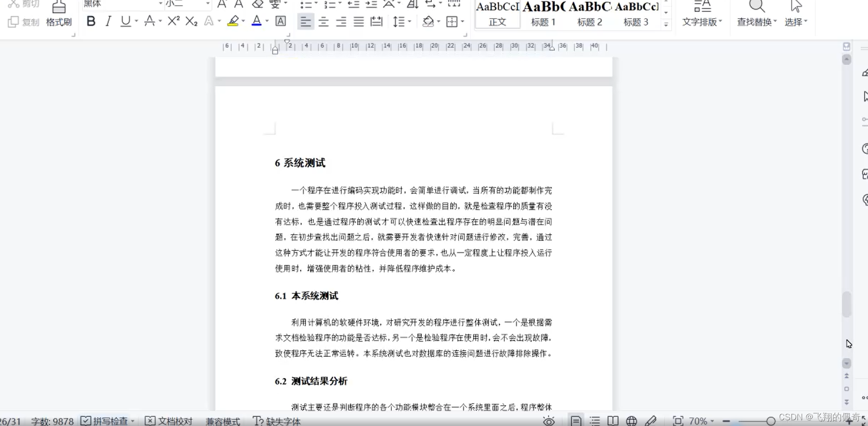Open the 黑体 font name dropdown

pos(160,4)
